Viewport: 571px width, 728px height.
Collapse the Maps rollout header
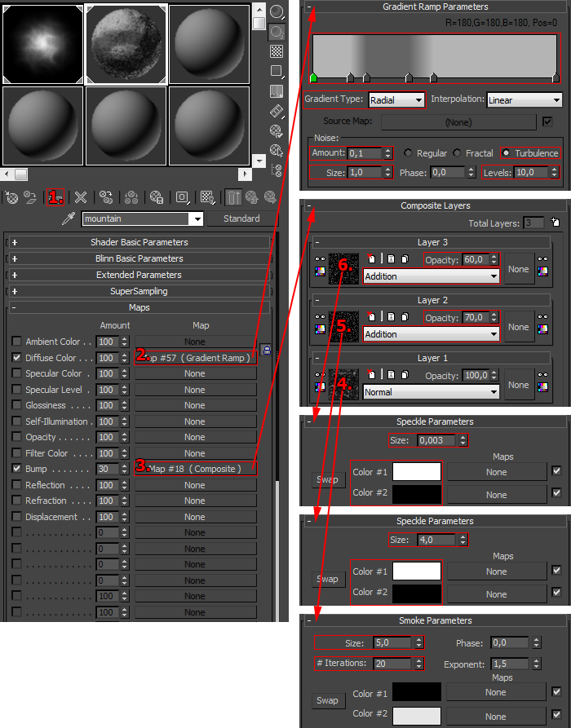coord(139,307)
